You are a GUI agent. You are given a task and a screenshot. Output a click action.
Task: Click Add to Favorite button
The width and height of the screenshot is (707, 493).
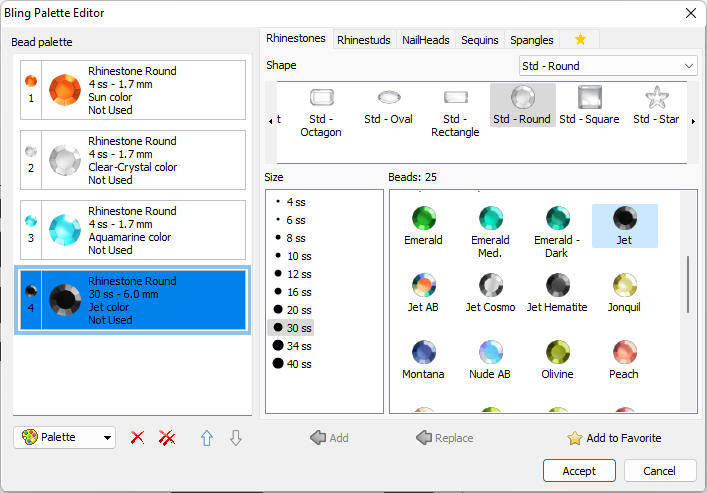coord(614,438)
